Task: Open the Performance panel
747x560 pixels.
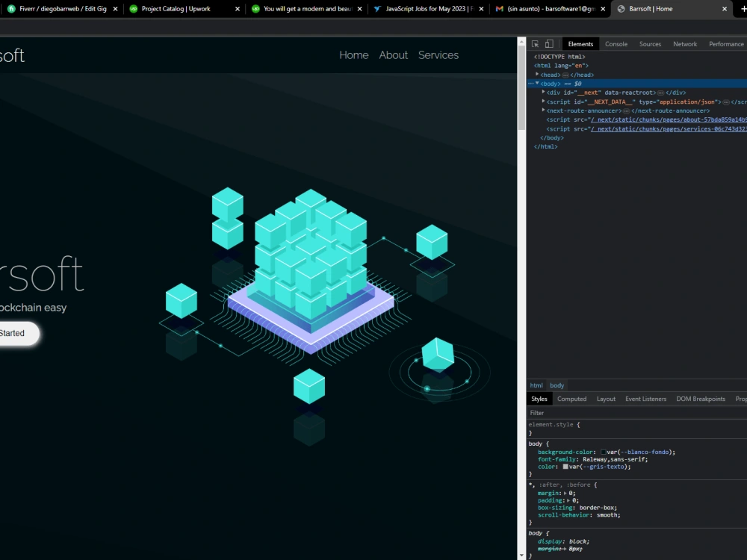Action: tap(726, 44)
